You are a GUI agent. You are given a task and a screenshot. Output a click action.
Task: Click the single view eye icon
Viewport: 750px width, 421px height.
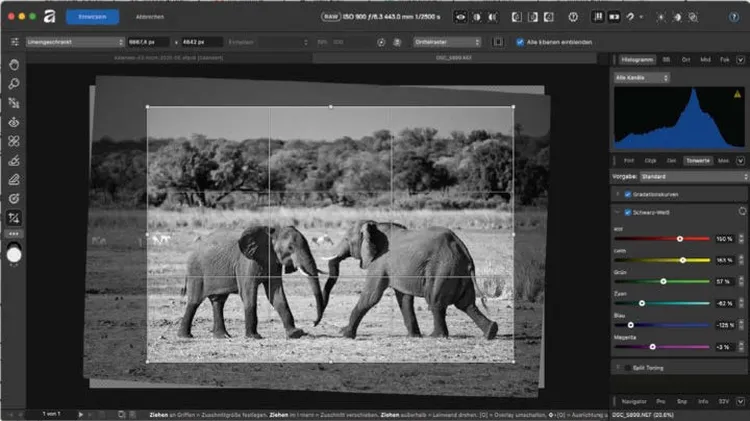461,17
